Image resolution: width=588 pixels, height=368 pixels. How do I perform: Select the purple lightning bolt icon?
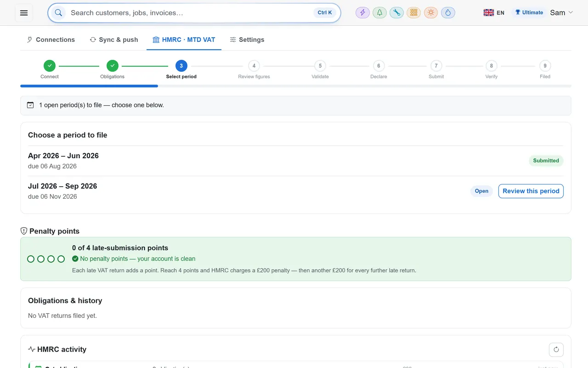362,13
